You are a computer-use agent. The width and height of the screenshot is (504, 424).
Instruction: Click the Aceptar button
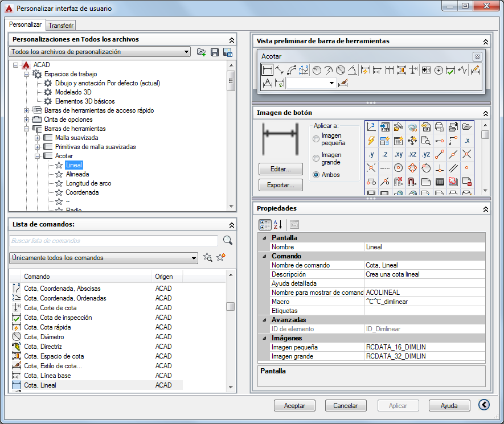click(x=294, y=406)
